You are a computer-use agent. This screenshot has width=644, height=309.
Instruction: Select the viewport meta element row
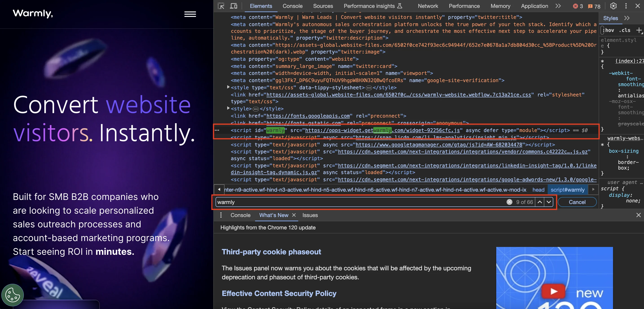332,73
